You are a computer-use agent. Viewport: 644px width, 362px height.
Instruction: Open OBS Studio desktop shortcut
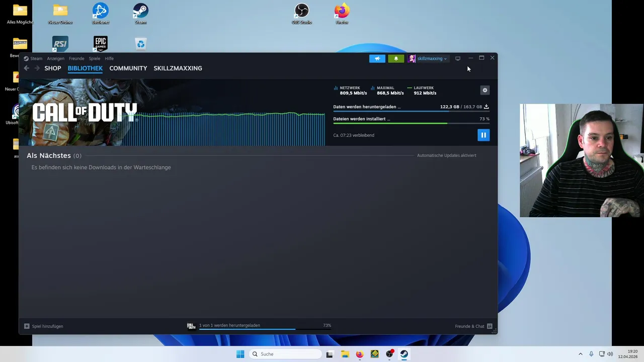(302, 14)
